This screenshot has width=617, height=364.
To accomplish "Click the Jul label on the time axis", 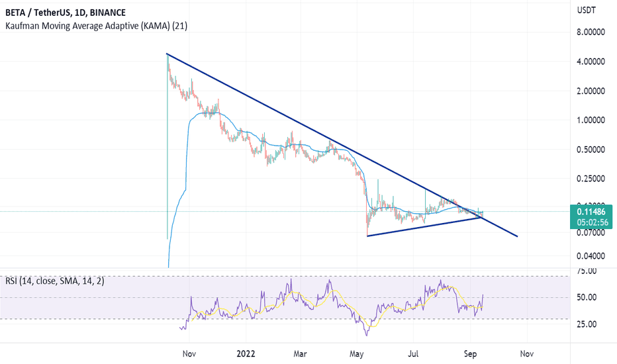I will click(413, 354).
